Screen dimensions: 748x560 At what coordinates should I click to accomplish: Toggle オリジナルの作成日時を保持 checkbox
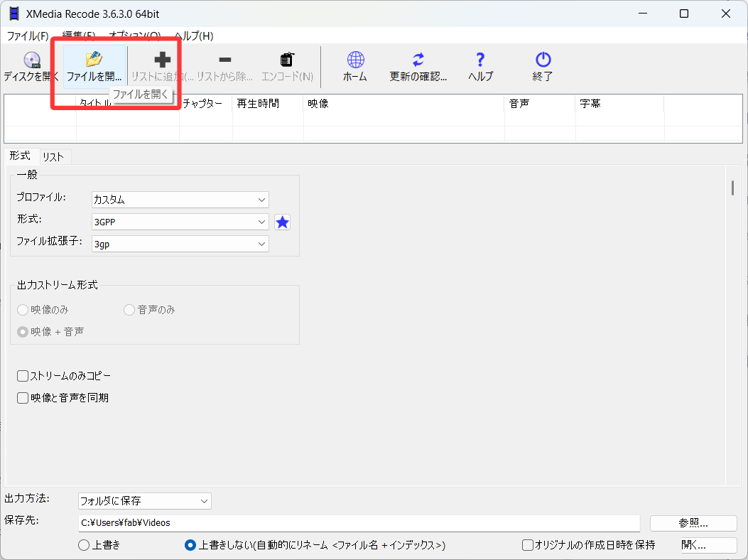[527, 545]
